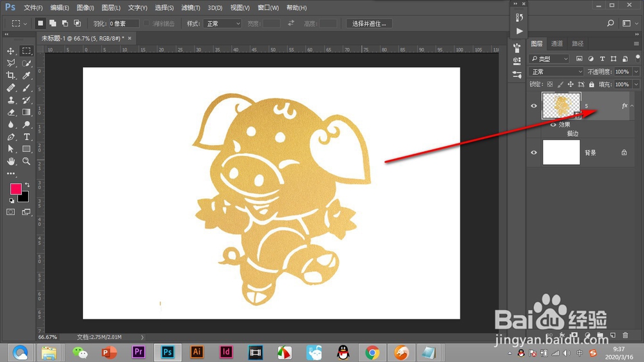Select the Quick Selection tool

tap(26, 63)
